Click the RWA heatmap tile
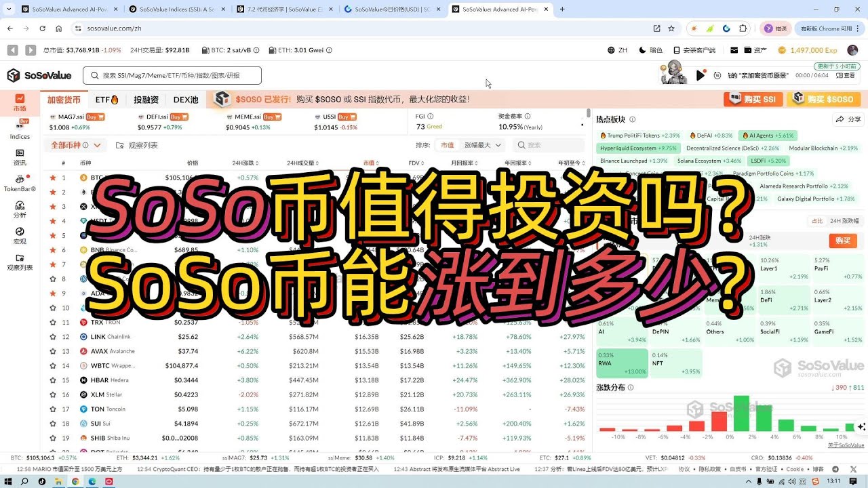This screenshot has height=488, width=868. click(x=622, y=363)
